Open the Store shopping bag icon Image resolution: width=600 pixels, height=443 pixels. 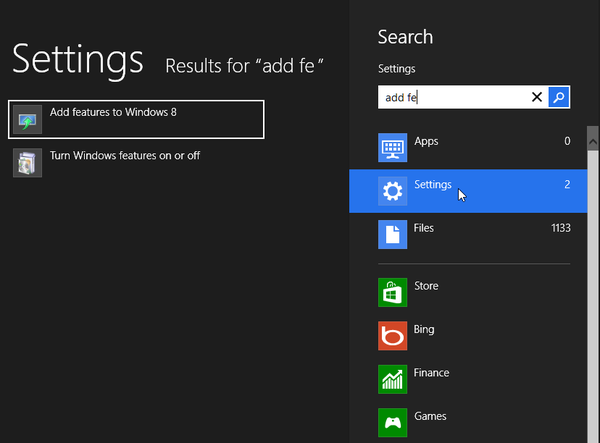392,293
